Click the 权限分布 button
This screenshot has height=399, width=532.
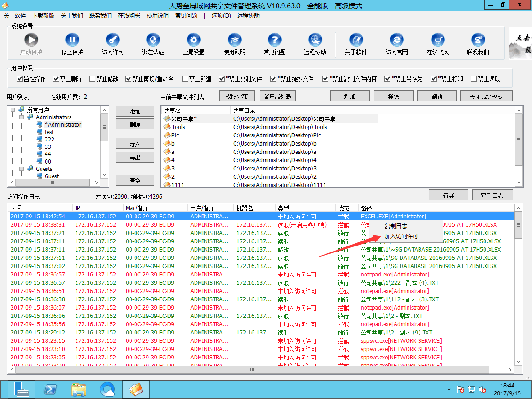coord(236,96)
